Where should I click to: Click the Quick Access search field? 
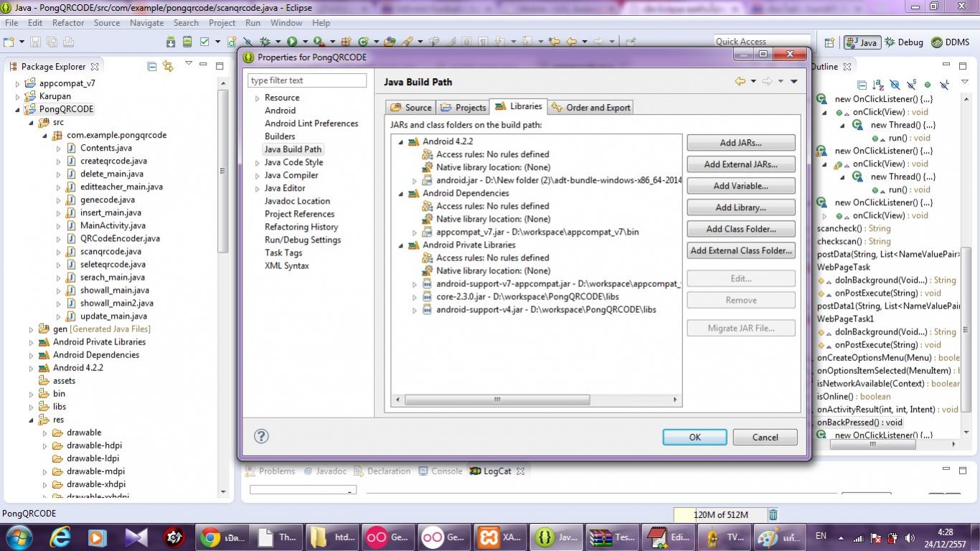point(762,42)
